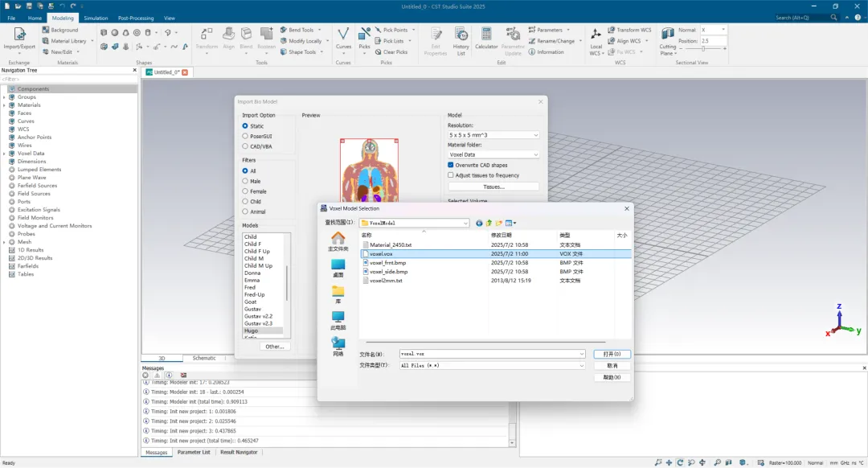Open the History List
868x468 pixels.
point(461,42)
